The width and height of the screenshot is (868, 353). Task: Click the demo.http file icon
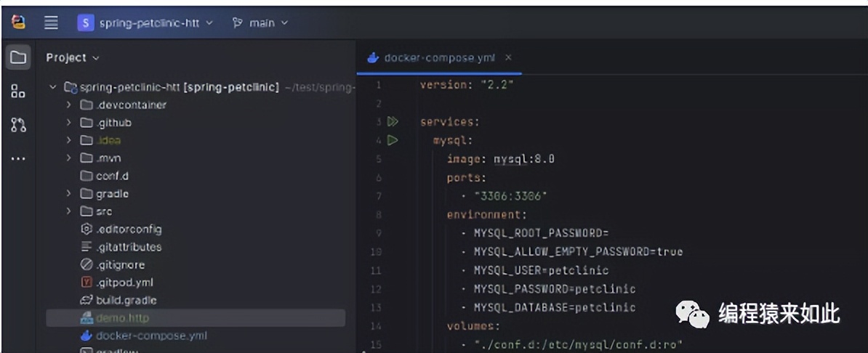[x=86, y=317]
